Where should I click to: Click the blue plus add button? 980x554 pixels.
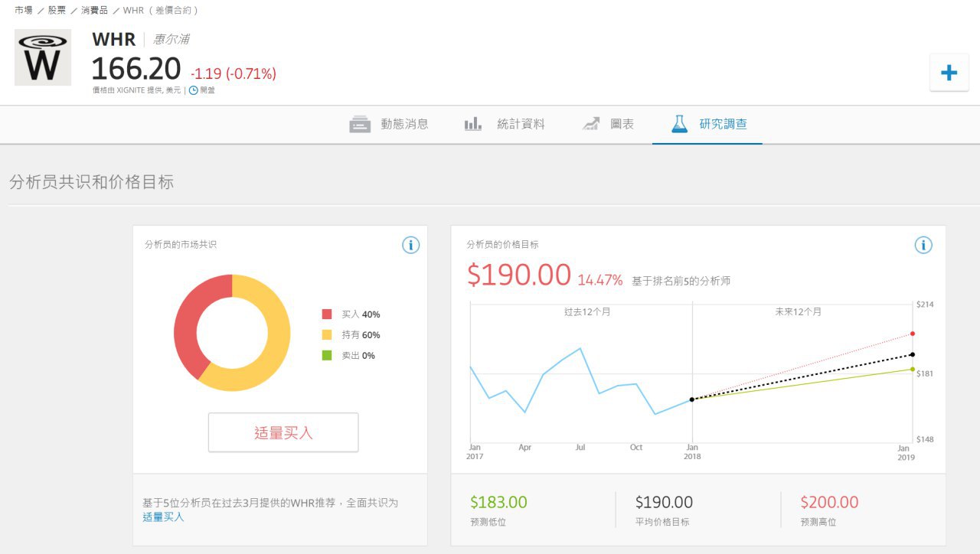(949, 73)
